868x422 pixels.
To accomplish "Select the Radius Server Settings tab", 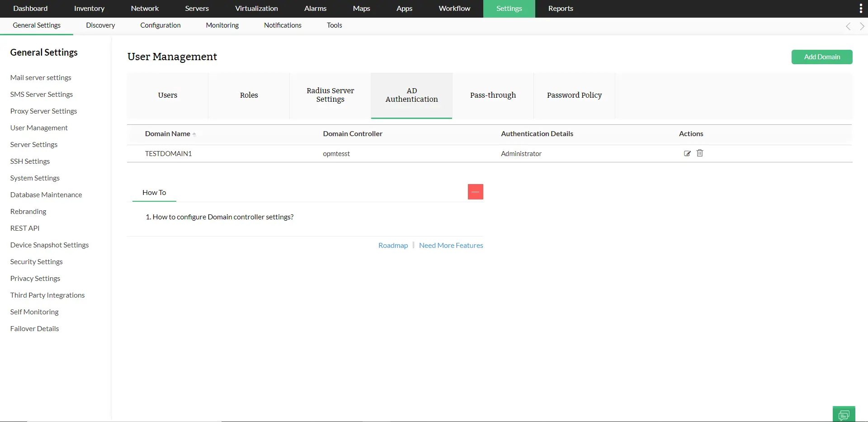I will tap(330, 95).
